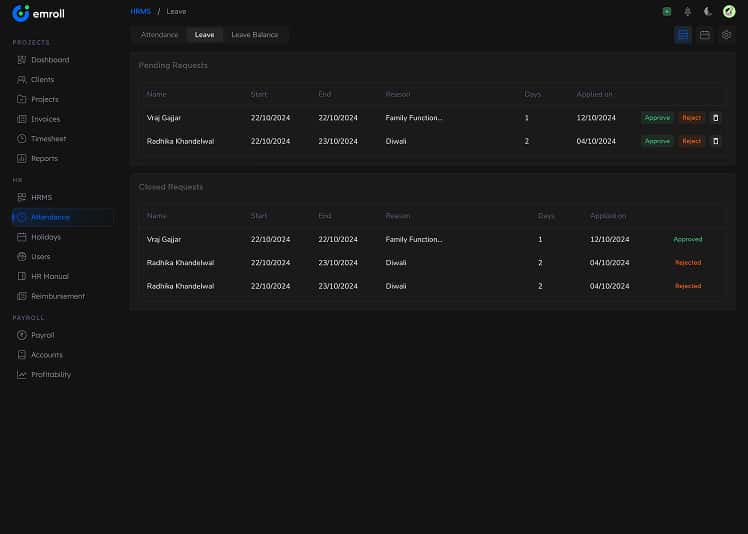Open the user profile avatar
Viewport: 748px width, 534px height.
pos(729,11)
